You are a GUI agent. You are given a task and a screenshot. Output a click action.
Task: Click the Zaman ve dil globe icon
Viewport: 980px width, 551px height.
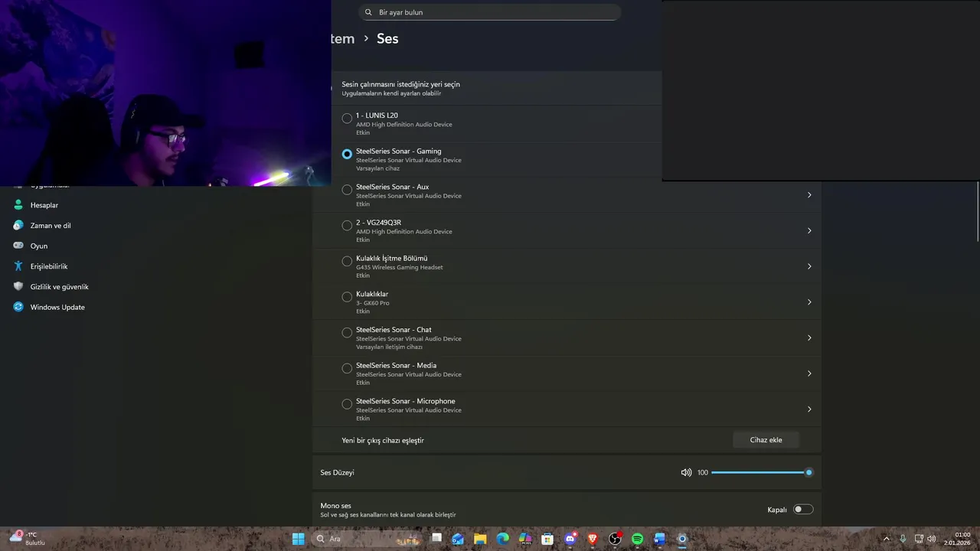[18, 226]
